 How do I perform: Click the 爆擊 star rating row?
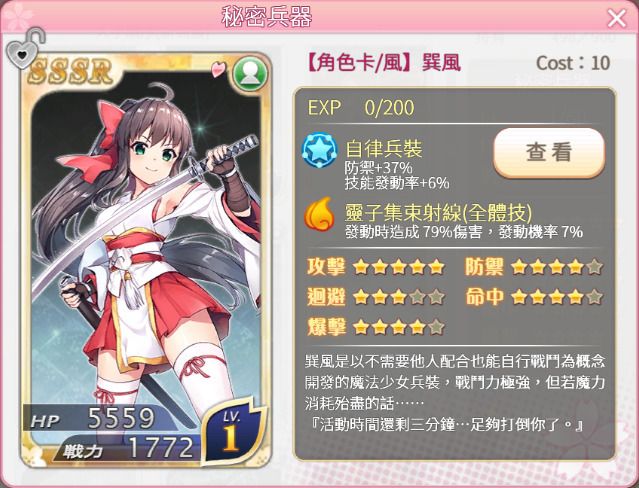tap(376, 327)
